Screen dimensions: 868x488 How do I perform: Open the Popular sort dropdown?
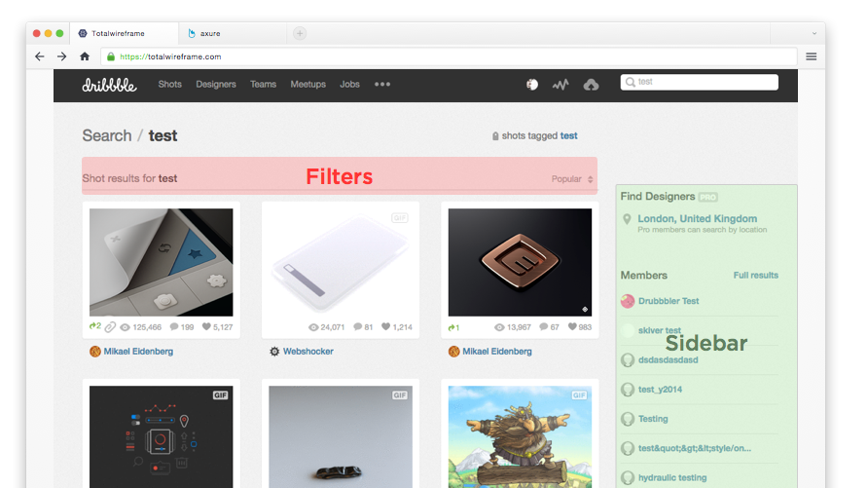tap(572, 179)
